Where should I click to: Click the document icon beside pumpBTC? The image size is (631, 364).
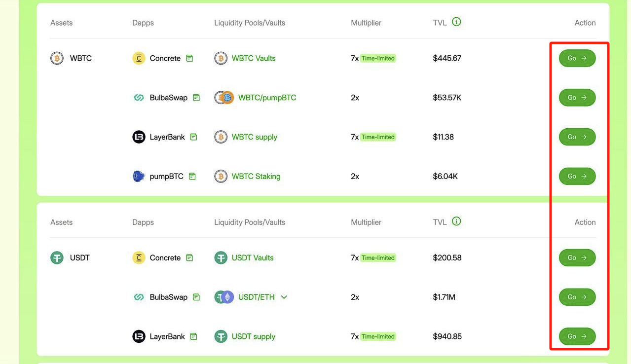pos(192,176)
